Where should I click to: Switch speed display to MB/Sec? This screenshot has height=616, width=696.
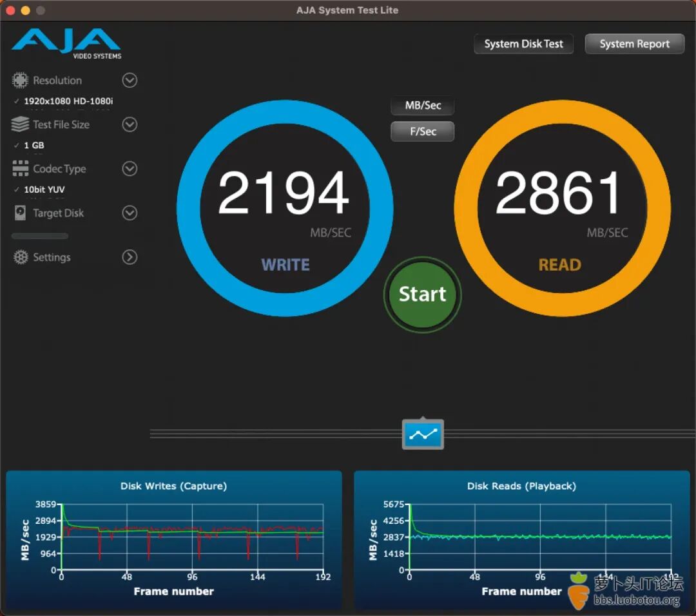click(x=422, y=105)
